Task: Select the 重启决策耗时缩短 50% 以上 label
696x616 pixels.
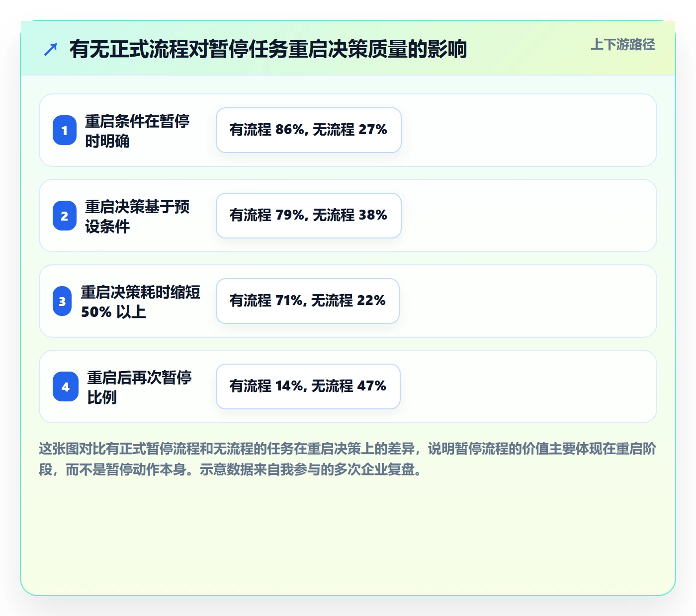Action: 141,302
